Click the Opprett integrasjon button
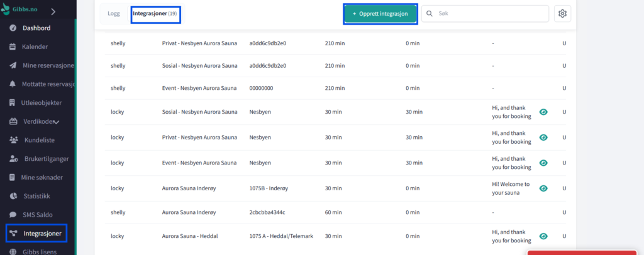644x255 pixels. click(380, 14)
